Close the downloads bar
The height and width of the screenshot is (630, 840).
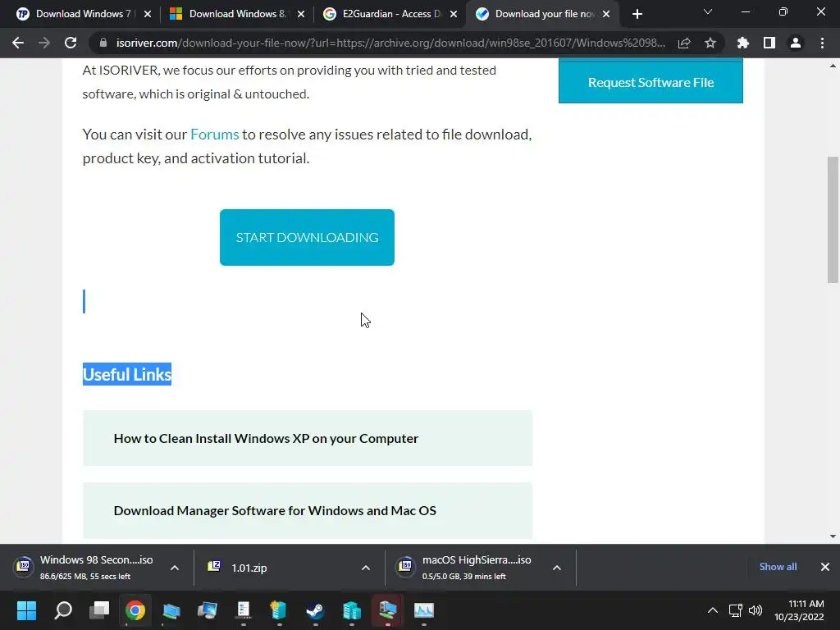825,567
